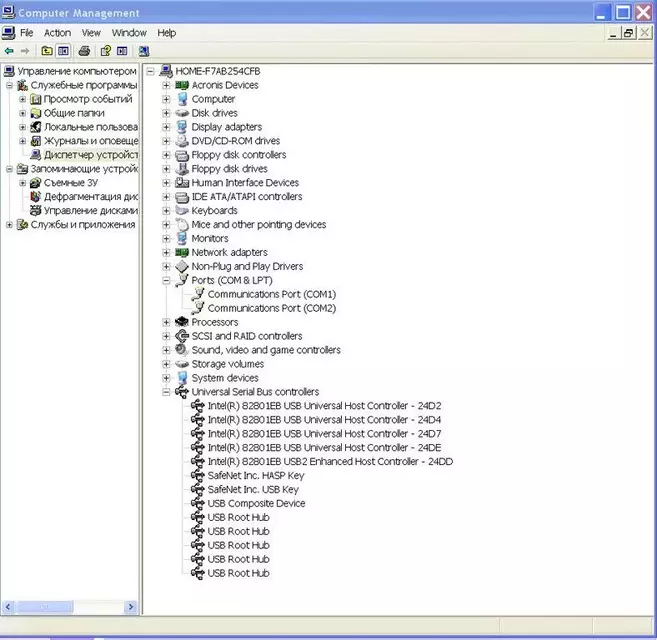Screen dimensions: 657x640
Task: Click the HOME-F7AB254CFB computer icon
Action: coord(166,71)
